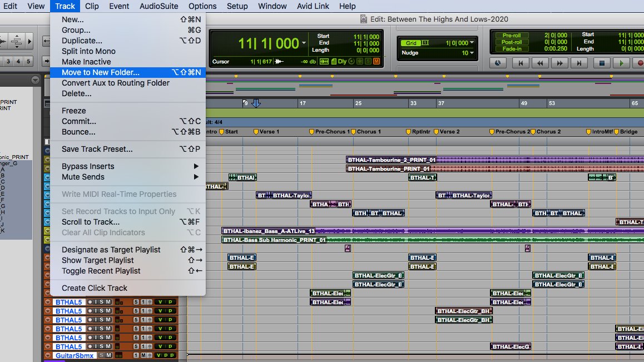The width and height of the screenshot is (644, 362).
Task: Choose Create Click Track from menu
Action: [128, 288]
